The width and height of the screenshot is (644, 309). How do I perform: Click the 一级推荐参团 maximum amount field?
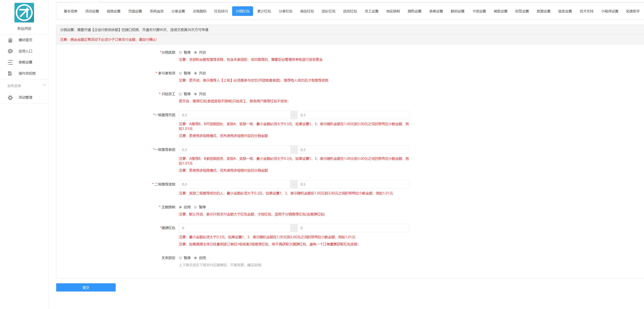(353, 150)
